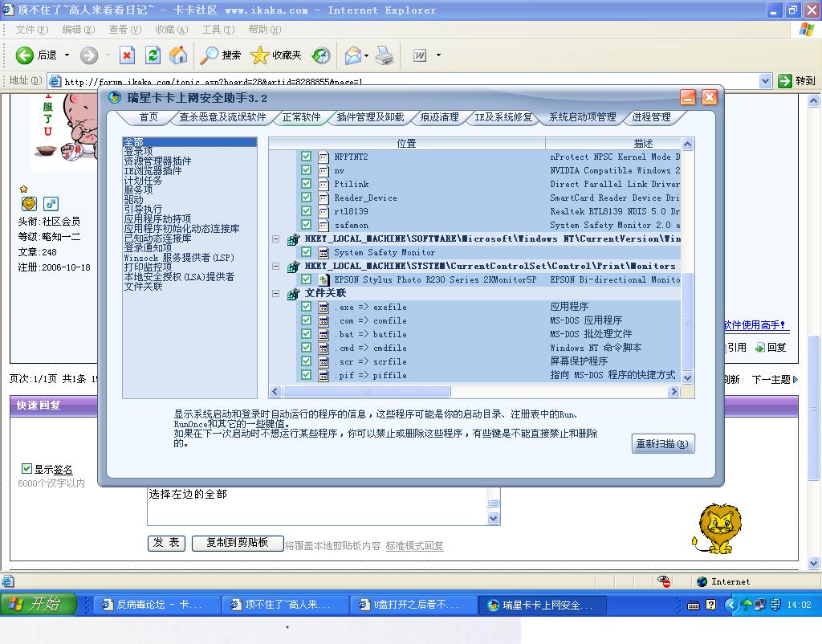Click scroll right arrow under startup list

click(x=673, y=391)
